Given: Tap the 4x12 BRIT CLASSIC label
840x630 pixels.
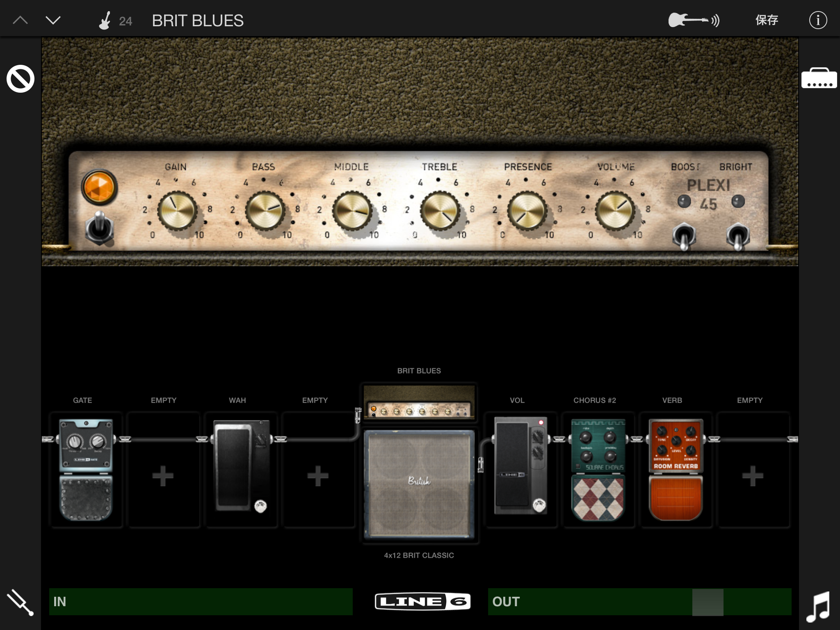Looking at the screenshot, I should [x=419, y=555].
